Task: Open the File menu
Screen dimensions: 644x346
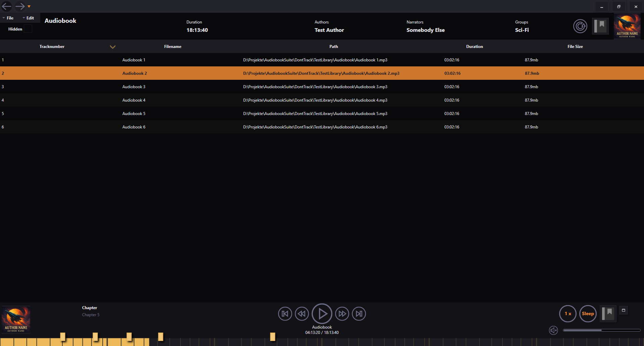Action: point(10,18)
